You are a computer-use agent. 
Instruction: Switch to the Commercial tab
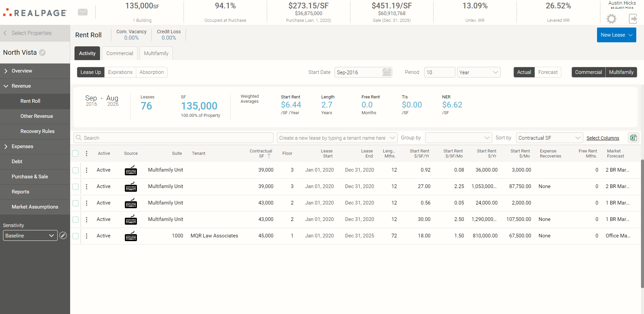(x=119, y=53)
